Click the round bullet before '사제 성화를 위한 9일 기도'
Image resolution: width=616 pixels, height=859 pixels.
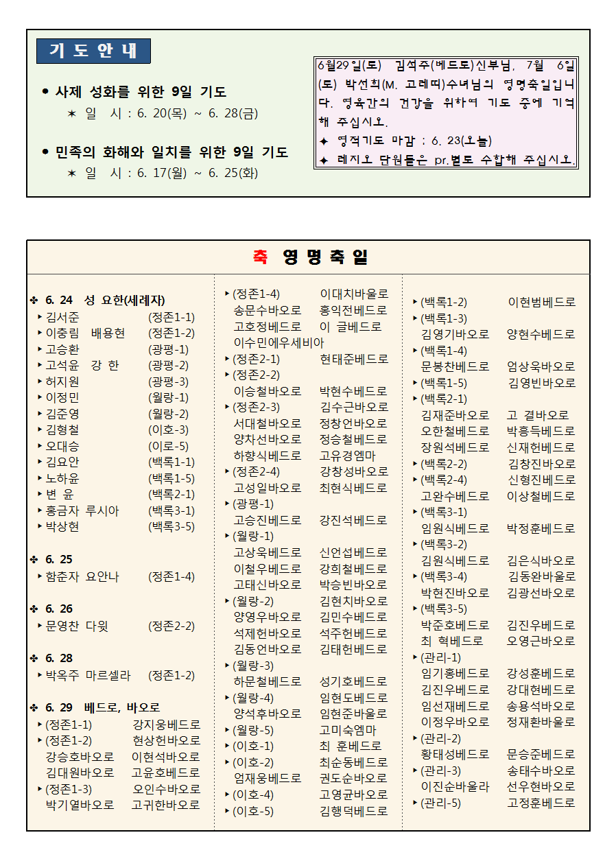point(45,91)
